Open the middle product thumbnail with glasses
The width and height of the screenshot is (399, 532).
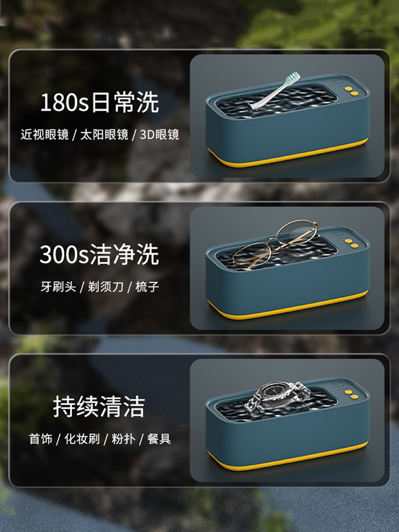point(287,268)
